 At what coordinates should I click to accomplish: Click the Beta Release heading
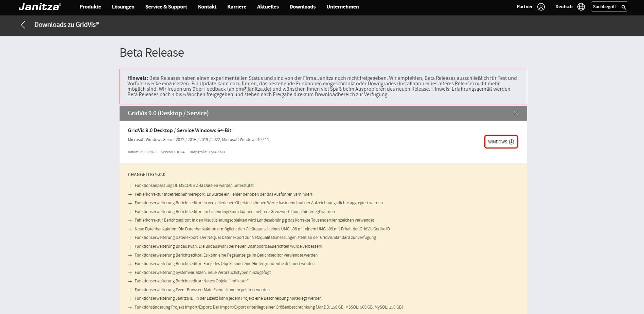152,53
